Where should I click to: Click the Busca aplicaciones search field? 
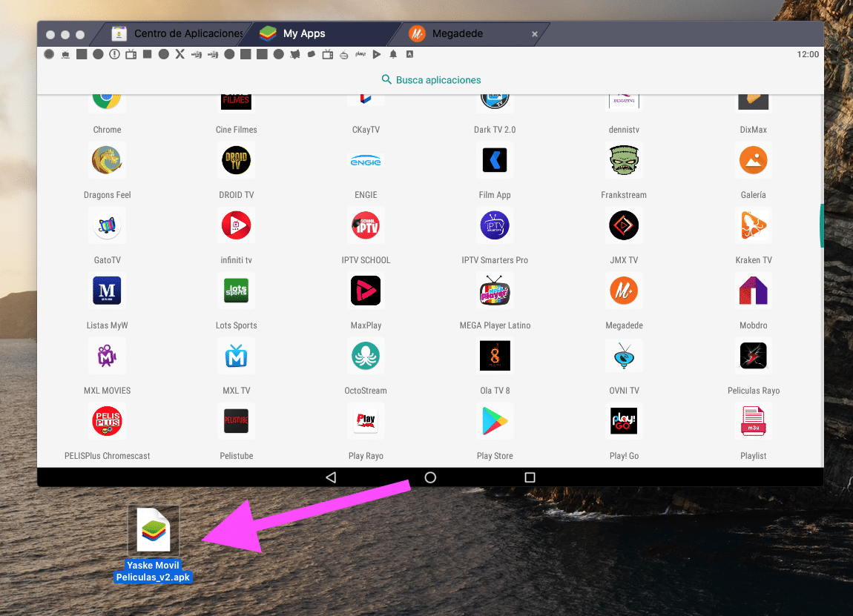pos(431,80)
